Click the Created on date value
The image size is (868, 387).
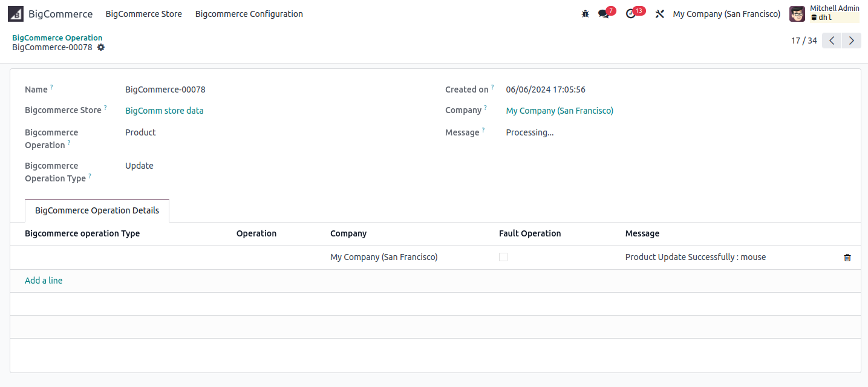pos(546,89)
